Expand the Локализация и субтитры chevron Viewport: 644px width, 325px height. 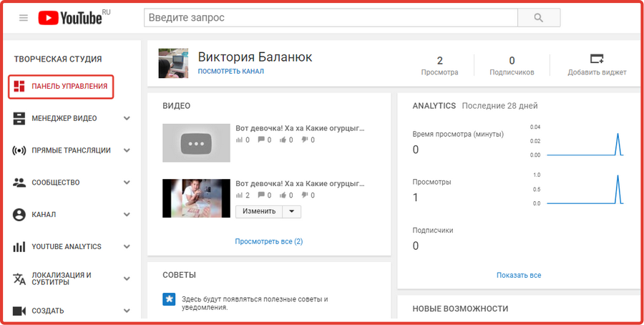click(127, 278)
